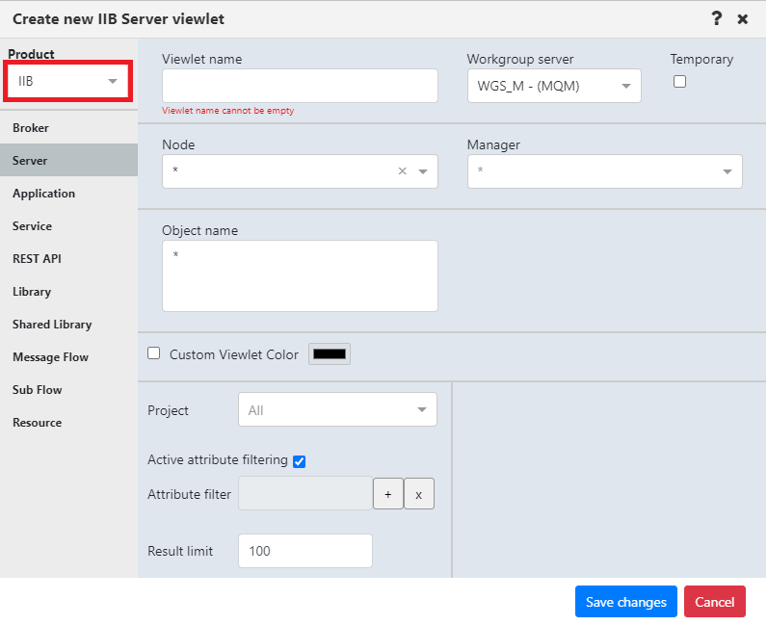Uncheck Active attribute filtering
Image resolution: width=766 pixels, height=624 pixels.
click(x=299, y=461)
